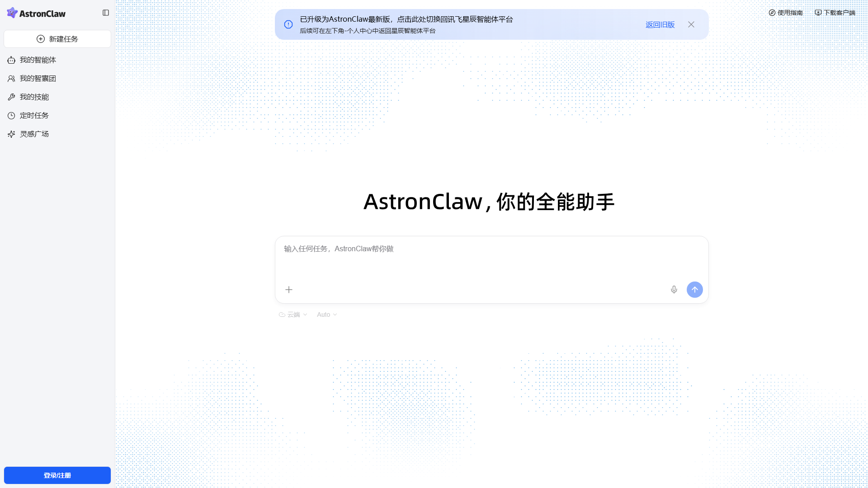Viewport: 868px width, 488px height.
Task: Expand the Auto model dropdown
Action: [x=327, y=314]
